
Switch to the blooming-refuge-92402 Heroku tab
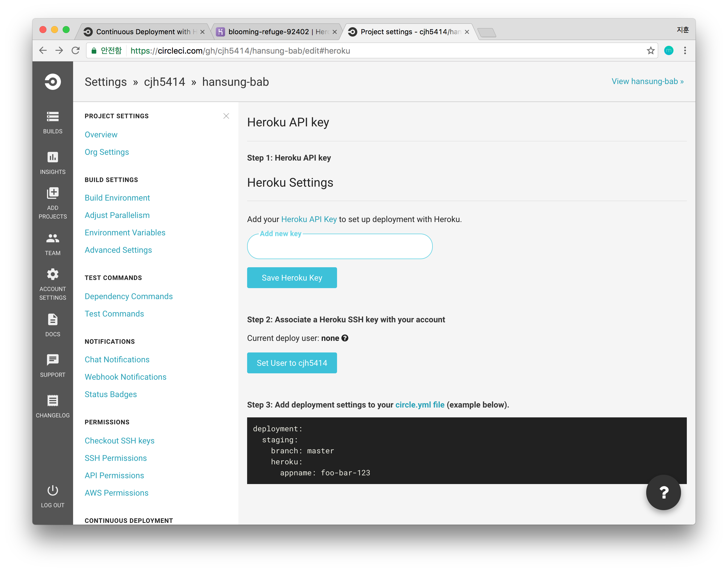pyautogui.click(x=277, y=32)
